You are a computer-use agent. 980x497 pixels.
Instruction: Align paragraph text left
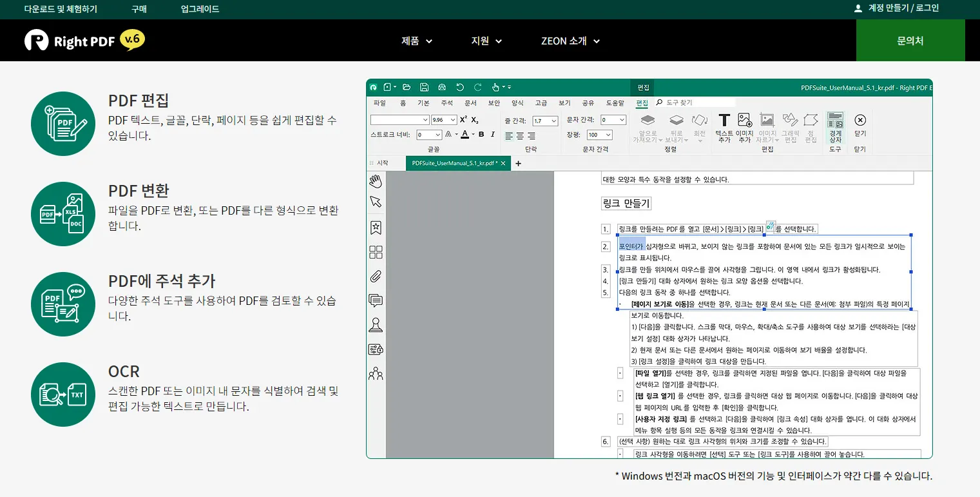coord(509,136)
